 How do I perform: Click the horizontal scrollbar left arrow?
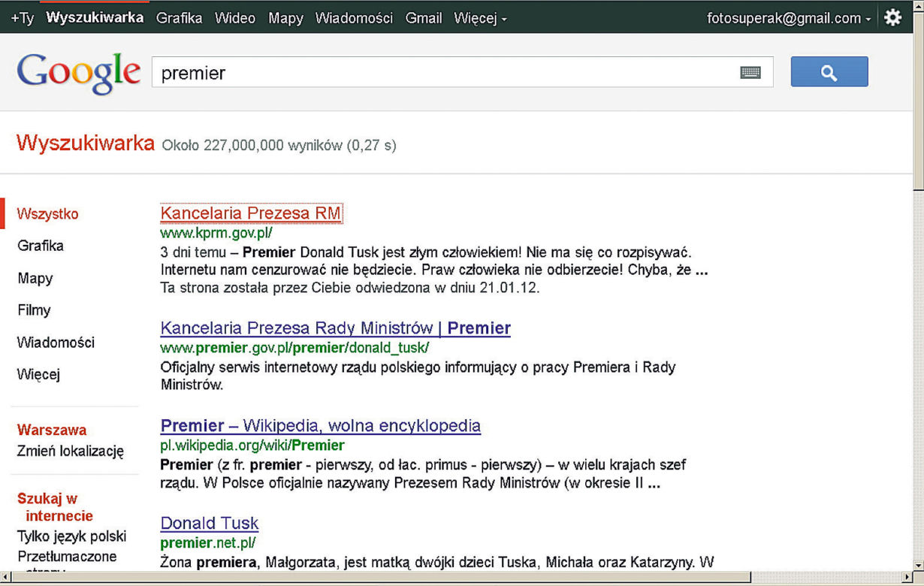(x=6, y=578)
